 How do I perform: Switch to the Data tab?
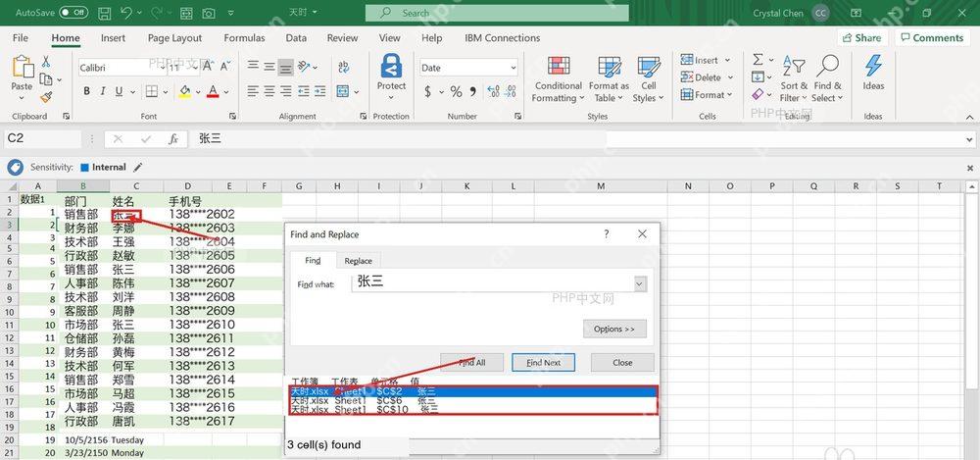[296, 38]
